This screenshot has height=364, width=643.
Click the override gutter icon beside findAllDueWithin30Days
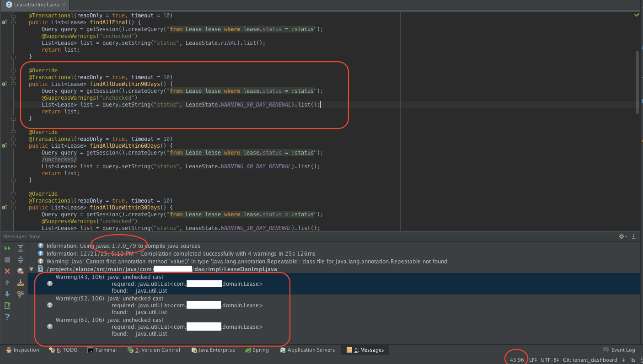click(x=4, y=208)
